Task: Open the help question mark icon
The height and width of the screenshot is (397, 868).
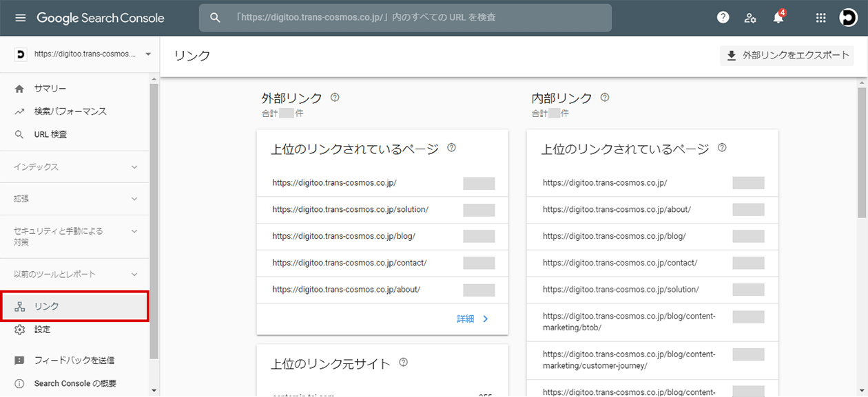Action: click(723, 18)
